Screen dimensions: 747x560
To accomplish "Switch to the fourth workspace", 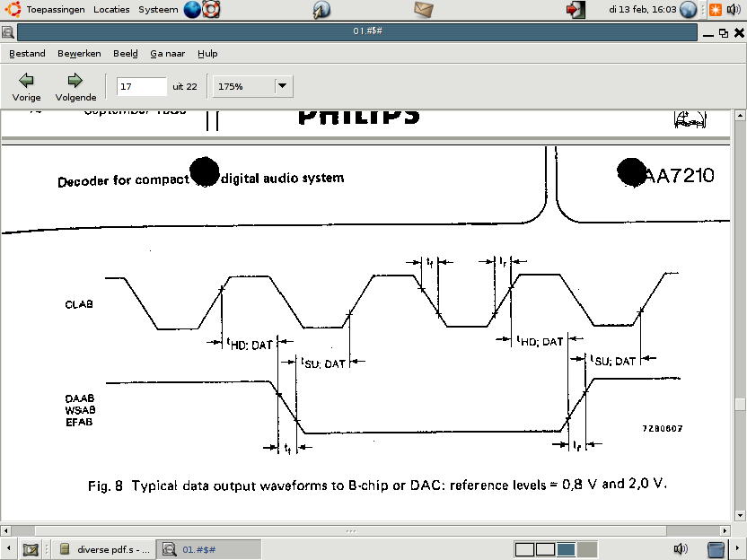I will (x=587, y=549).
